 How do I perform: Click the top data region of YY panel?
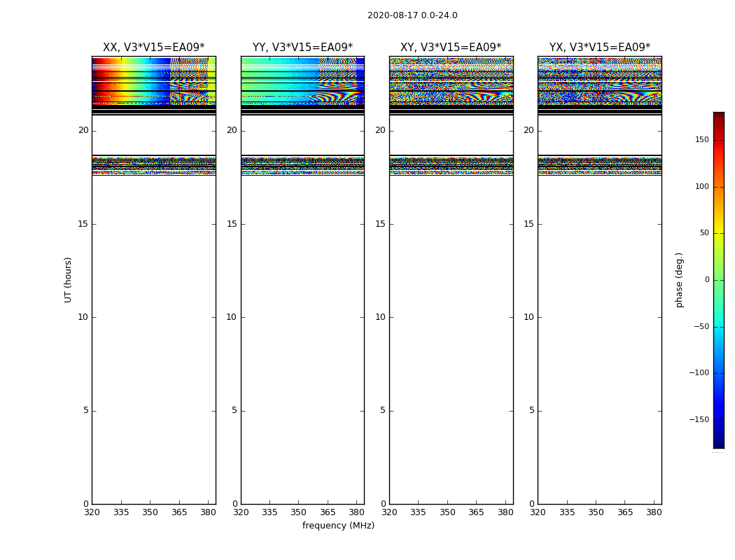point(302,80)
